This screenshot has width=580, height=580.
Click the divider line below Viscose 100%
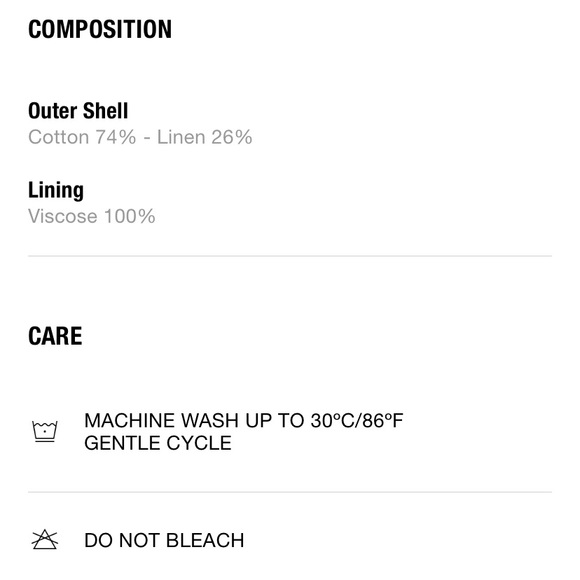pos(290,256)
